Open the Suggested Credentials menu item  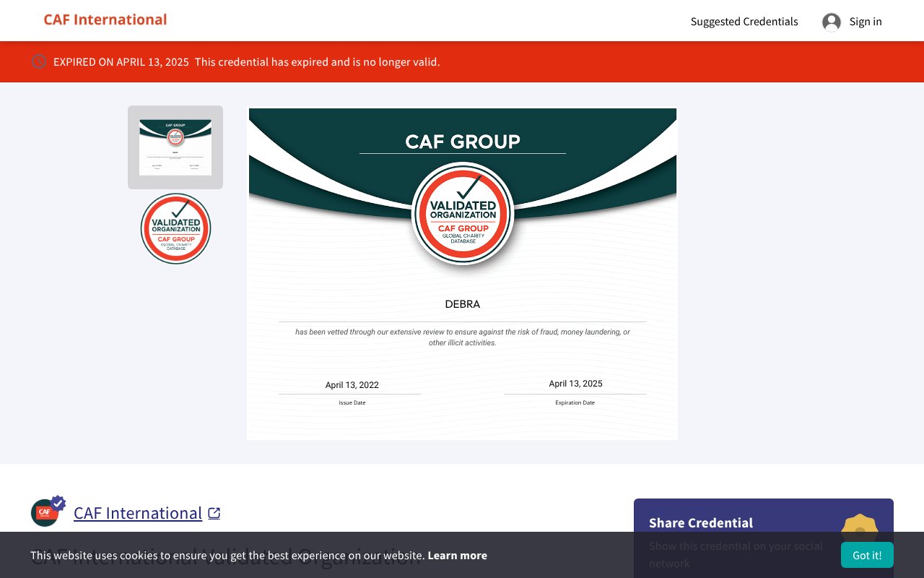tap(744, 22)
